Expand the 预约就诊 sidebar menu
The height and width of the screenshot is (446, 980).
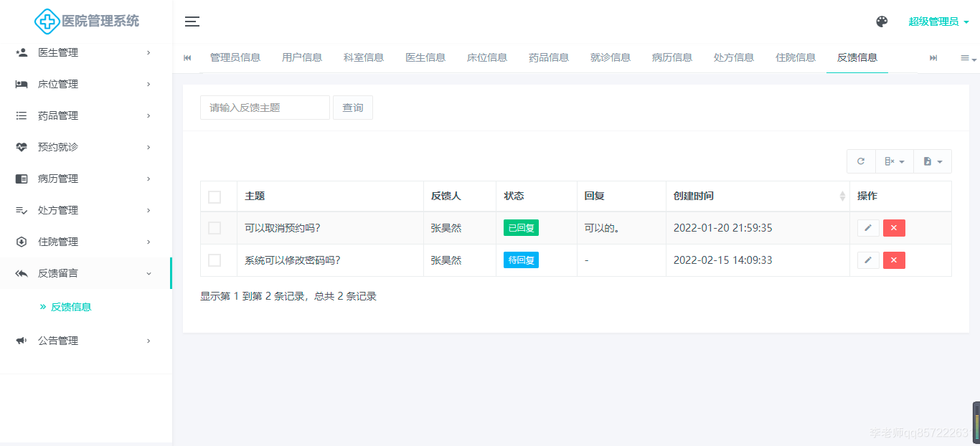pos(86,147)
